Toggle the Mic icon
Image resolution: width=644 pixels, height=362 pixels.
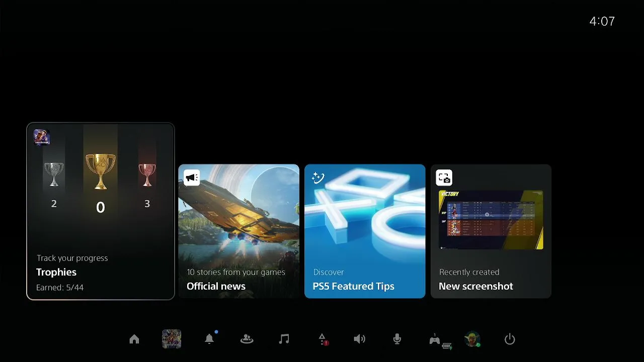click(x=397, y=339)
